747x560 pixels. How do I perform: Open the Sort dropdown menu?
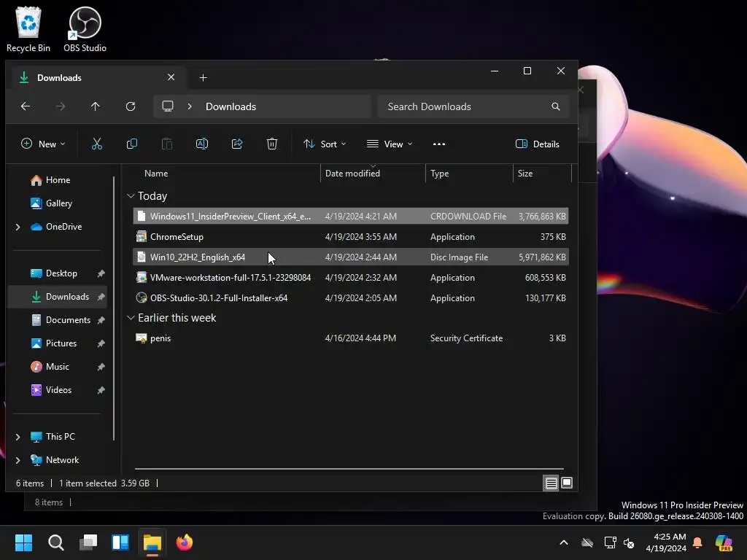coord(325,144)
